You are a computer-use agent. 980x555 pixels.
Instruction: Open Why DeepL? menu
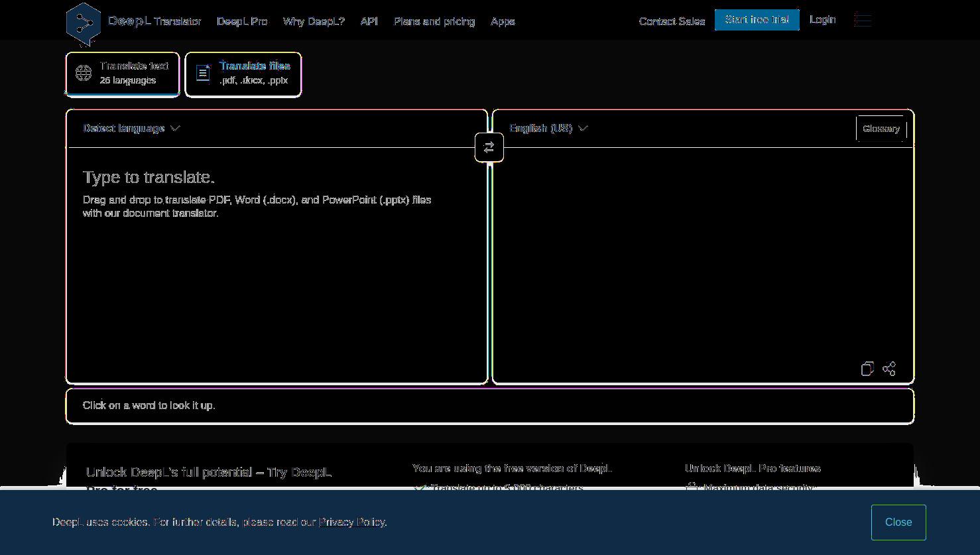click(314, 21)
